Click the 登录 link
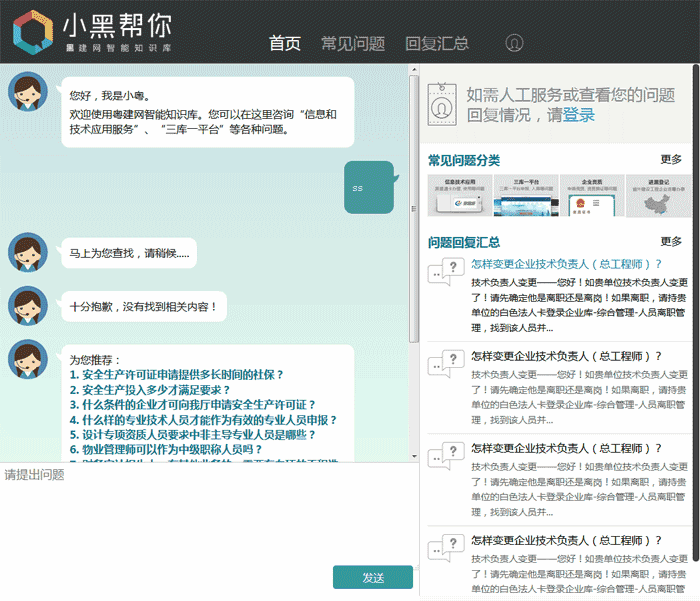Viewport: 700px width, 601px height. pyautogui.click(x=579, y=115)
